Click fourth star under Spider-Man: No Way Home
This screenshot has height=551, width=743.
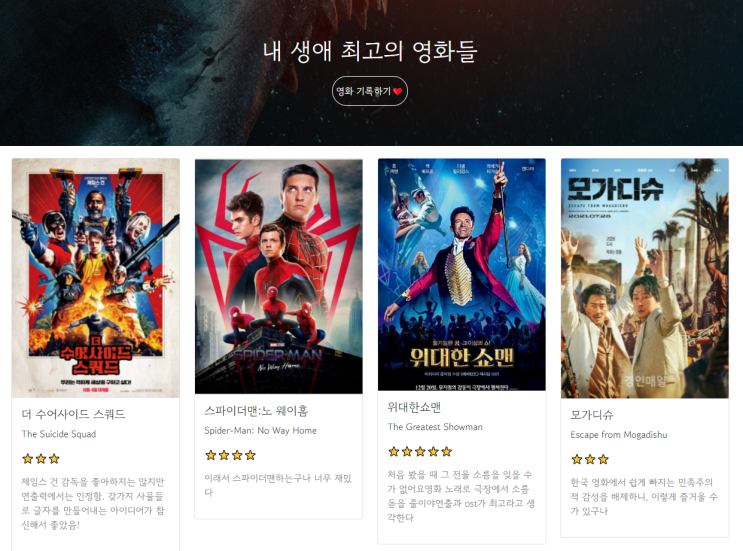point(251,455)
